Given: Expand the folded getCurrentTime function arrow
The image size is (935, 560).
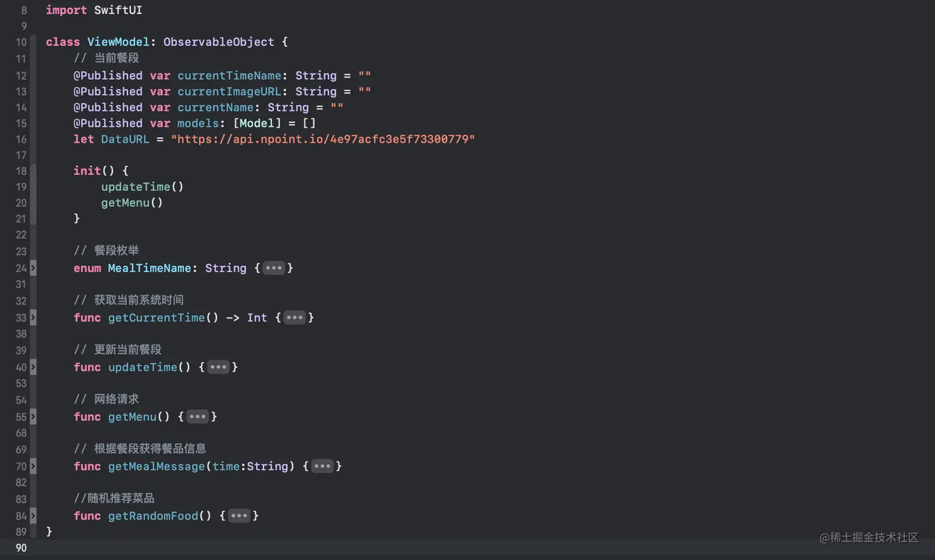Looking at the screenshot, I should tap(33, 317).
